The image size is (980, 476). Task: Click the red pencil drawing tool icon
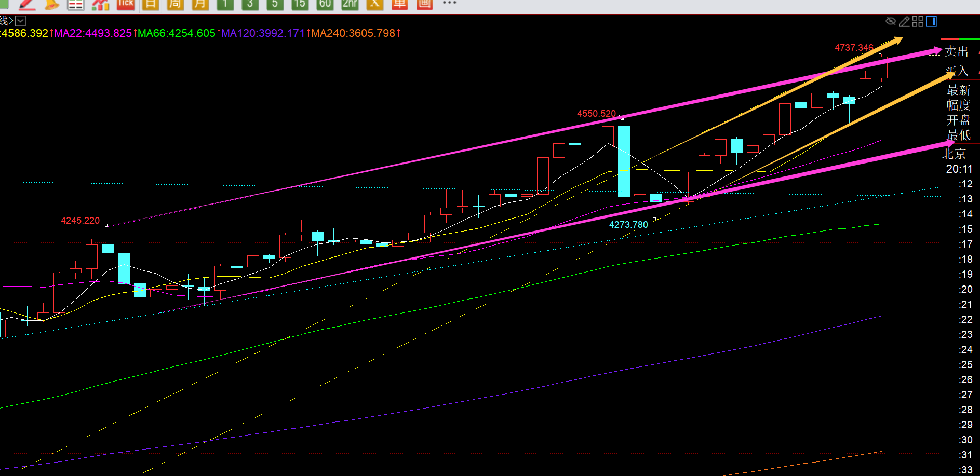[x=26, y=5]
